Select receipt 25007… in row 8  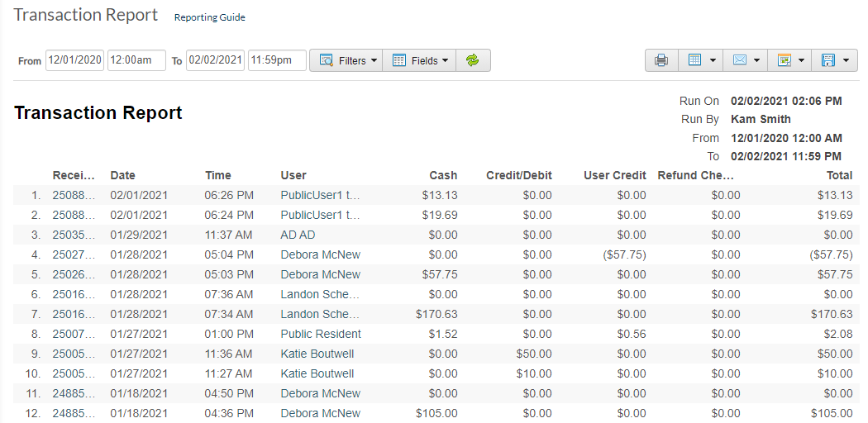coord(74,335)
